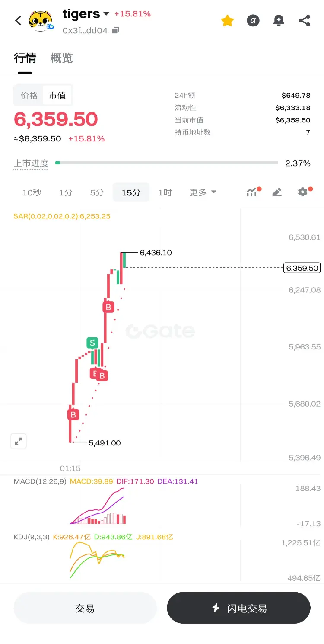Expand chart to fullscreen

(19, 441)
